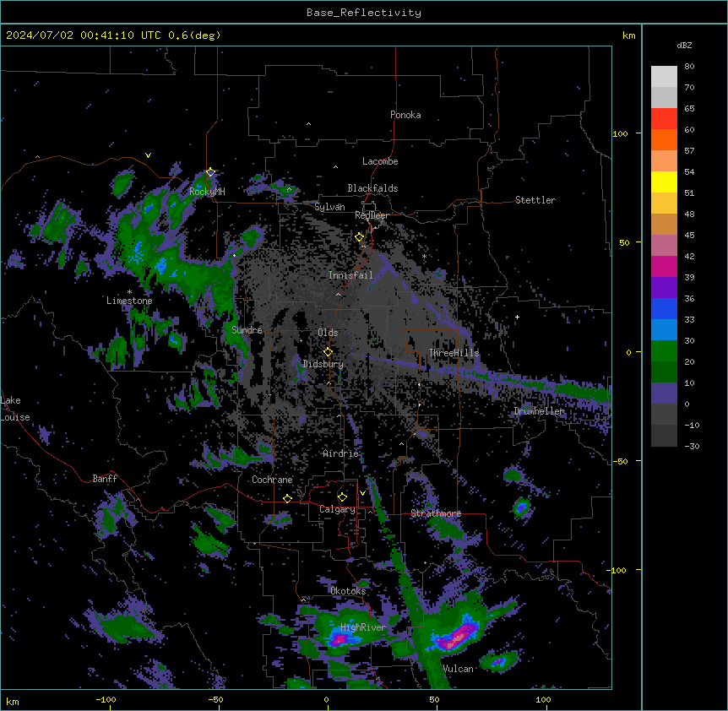Click the yellow V marker northwest of RockyMH
This screenshot has width=728, height=711.
[x=148, y=155]
